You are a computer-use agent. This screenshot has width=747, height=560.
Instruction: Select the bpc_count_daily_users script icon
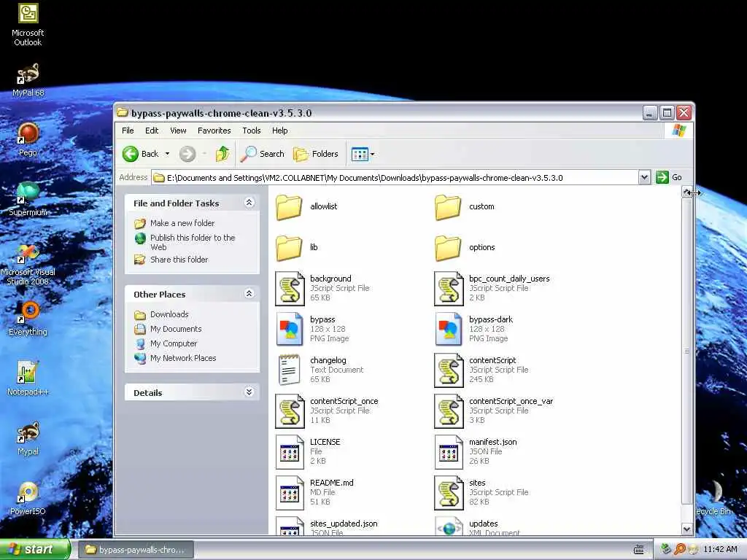(449, 289)
